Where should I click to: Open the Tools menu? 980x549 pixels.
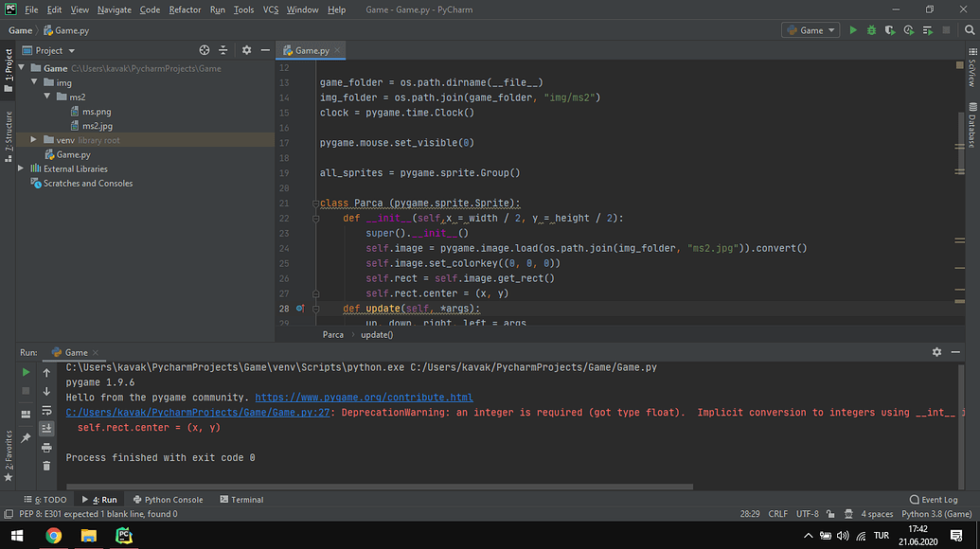pos(243,9)
